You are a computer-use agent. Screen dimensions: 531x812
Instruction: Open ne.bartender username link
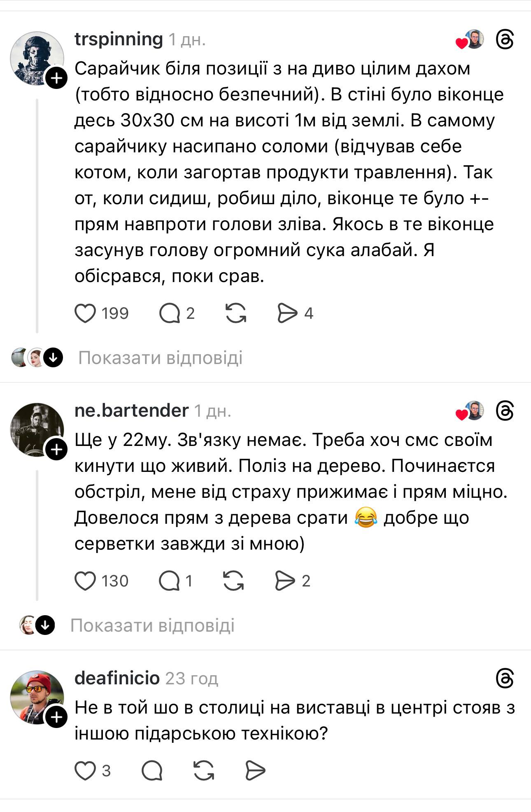(131, 411)
